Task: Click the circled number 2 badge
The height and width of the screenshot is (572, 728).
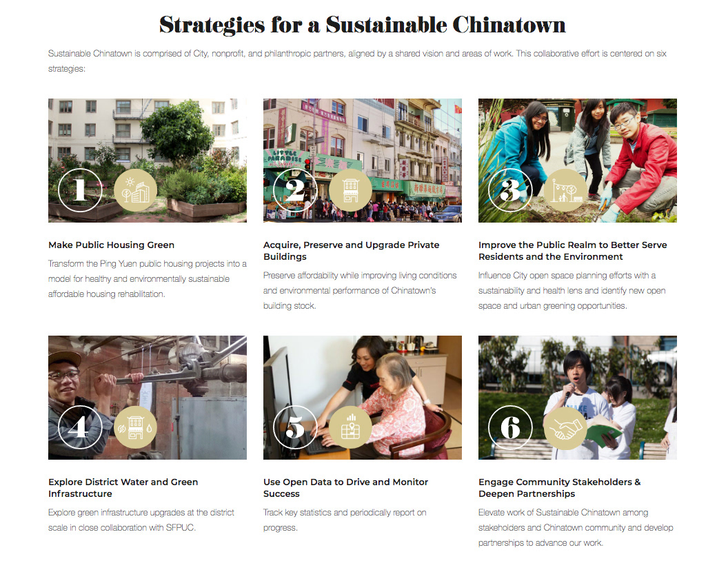Action: pyautogui.click(x=295, y=190)
